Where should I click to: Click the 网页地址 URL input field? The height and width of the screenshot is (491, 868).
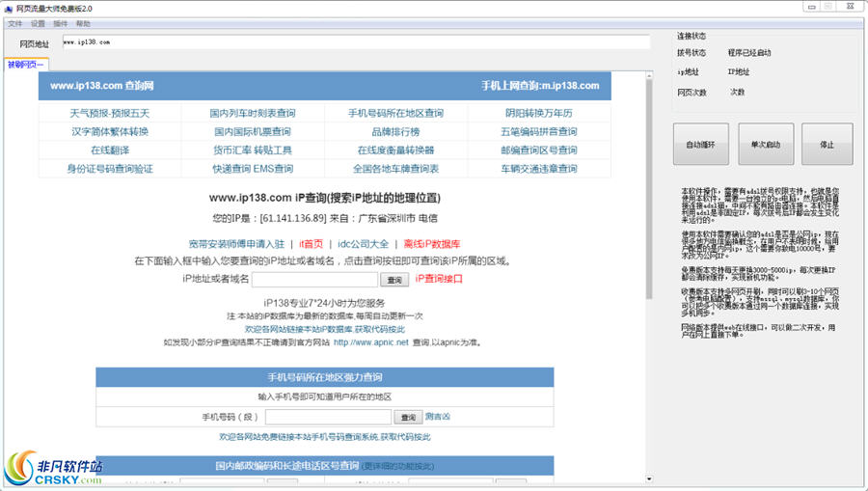(x=356, y=42)
